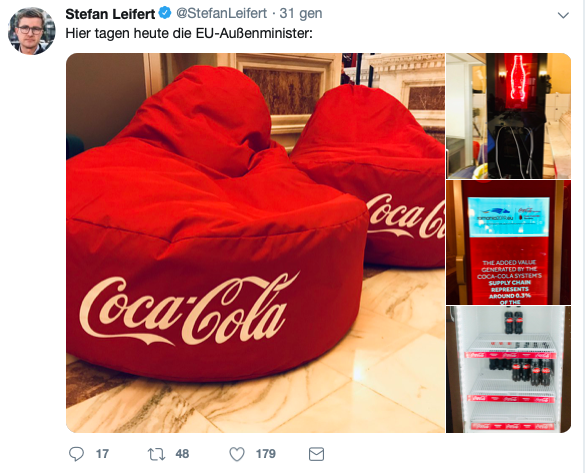This screenshot has height=473, width=585.
Task: Retweet this post via the retweet icon
Action: (x=156, y=454)
